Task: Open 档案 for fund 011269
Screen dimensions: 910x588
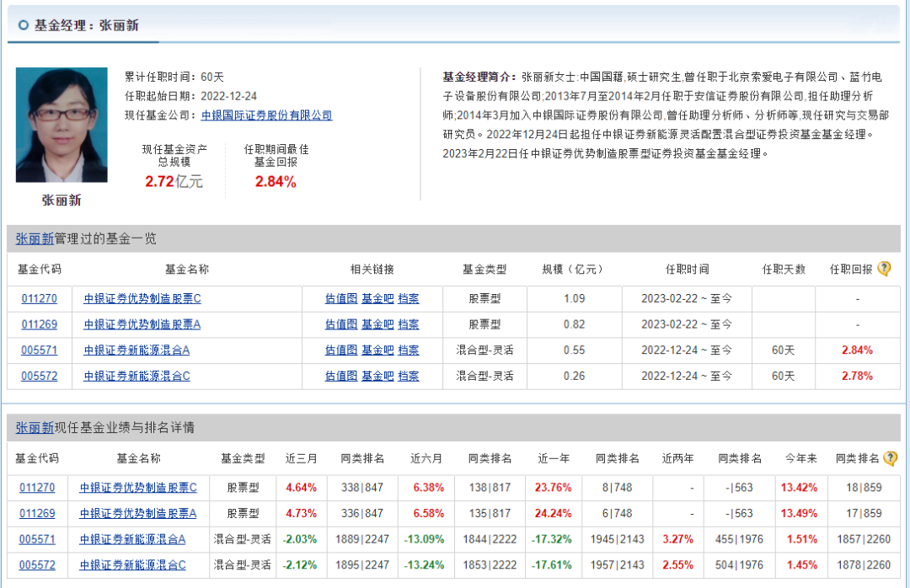Action: click(409, 323)
